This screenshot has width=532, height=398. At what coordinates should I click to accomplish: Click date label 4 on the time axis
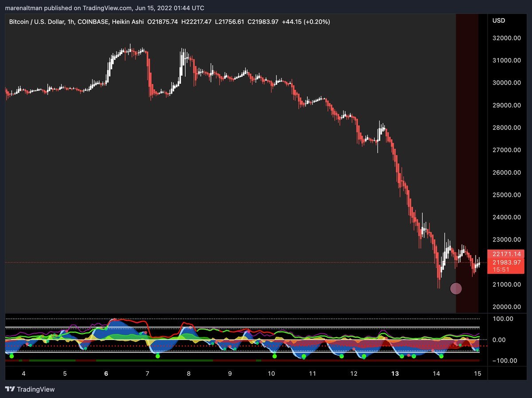point(23,374)
